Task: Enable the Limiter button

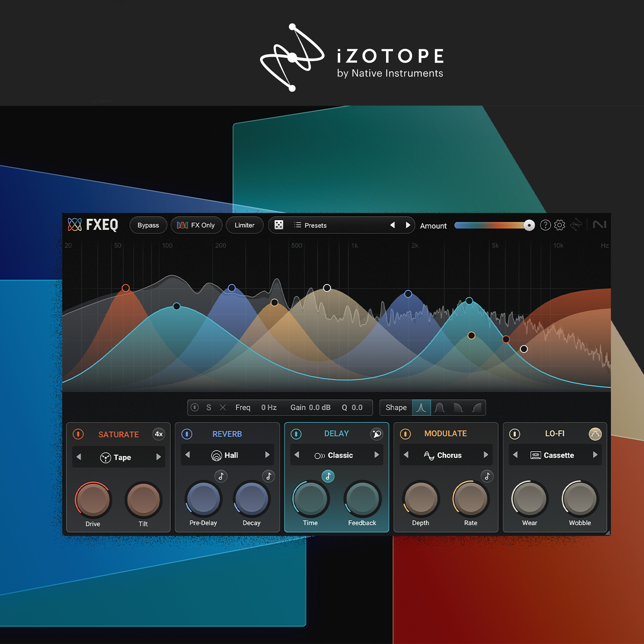Action: click(x=244, y=225)
